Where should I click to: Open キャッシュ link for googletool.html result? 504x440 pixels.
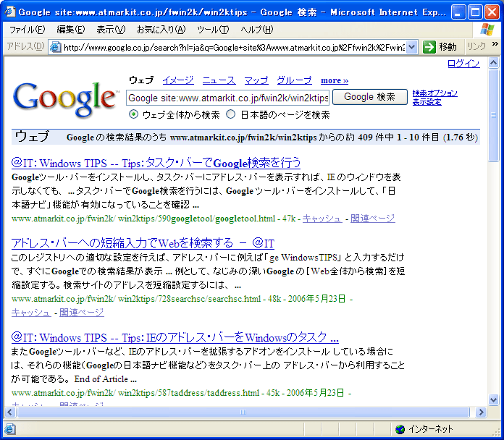pyautogui.click(x=322, y=219)
